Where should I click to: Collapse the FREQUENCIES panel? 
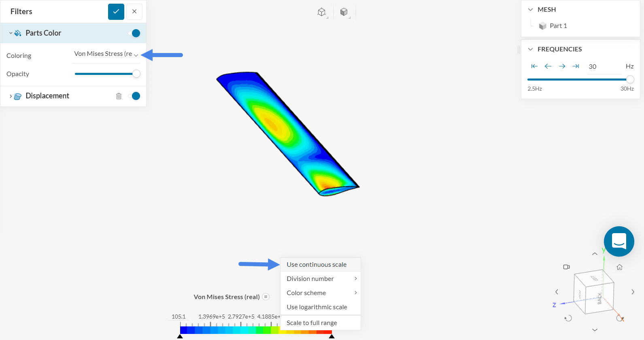pyautogui.click(x=530, y=49)
